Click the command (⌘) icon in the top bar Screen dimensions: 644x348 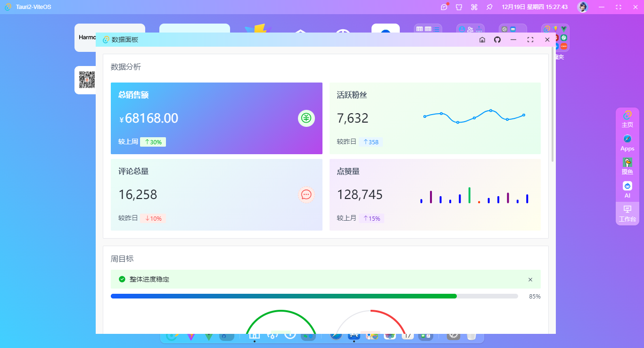point(474,7)
